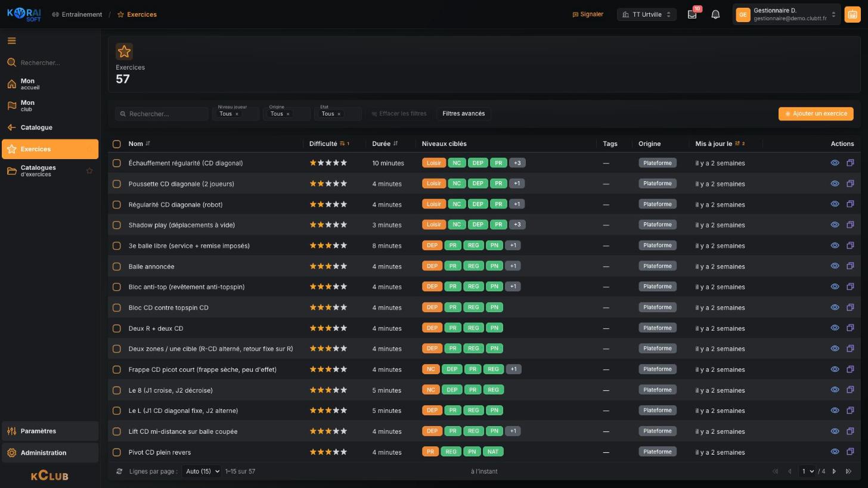
Task: Click the table search field
Action: click(x=162, y=114)
